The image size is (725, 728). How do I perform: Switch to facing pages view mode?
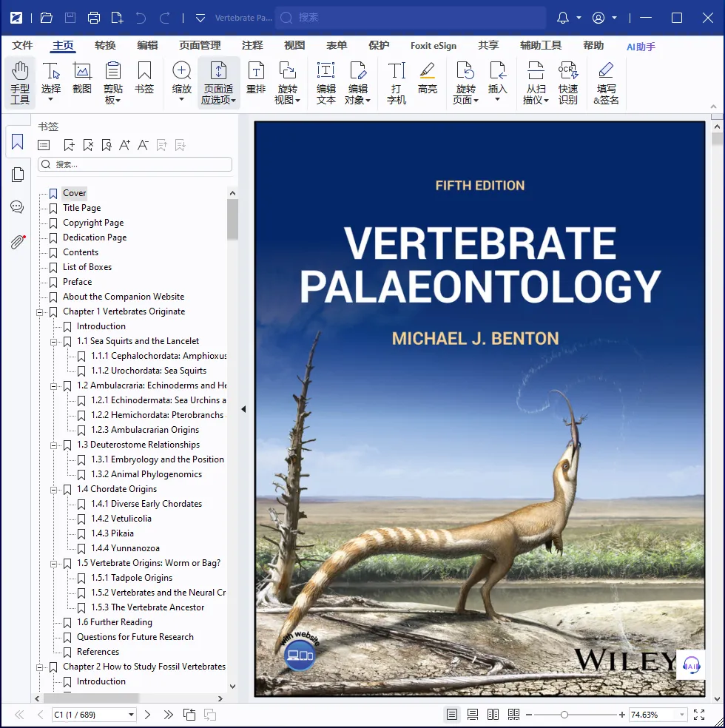click(493, 715)
